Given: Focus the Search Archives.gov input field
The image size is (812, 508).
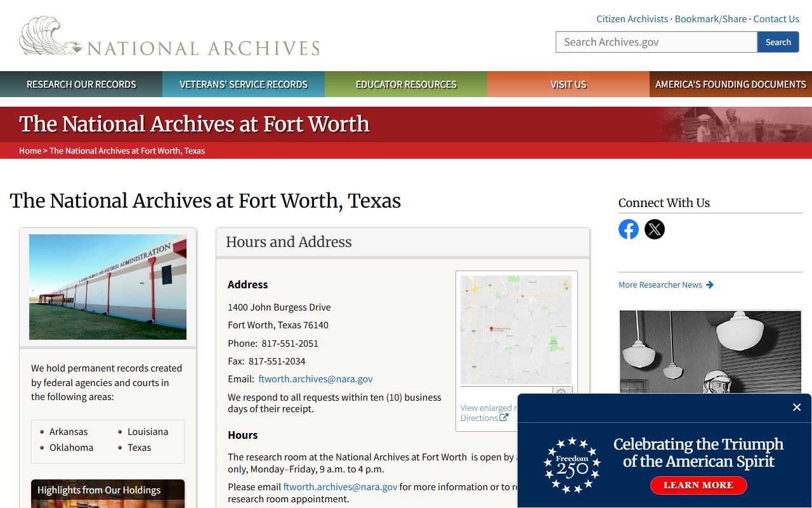Looking at the screenshot, I should 657,42.
